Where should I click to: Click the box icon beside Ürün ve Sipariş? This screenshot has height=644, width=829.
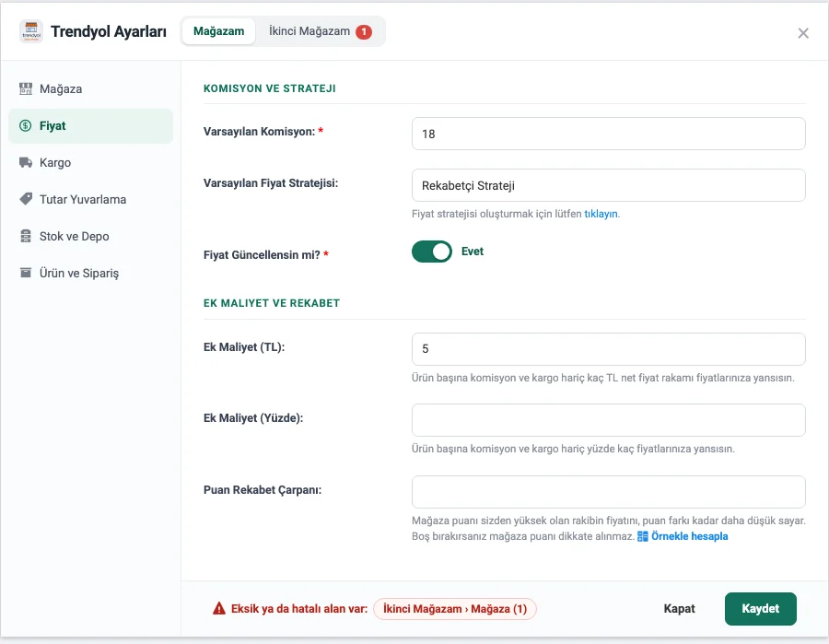(x=26, y=273)
